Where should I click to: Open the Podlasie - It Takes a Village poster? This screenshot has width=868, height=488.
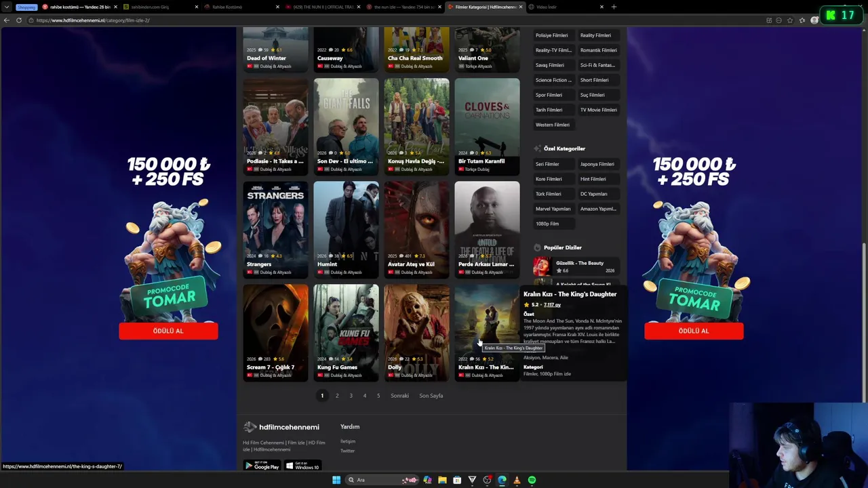[x=275, y=126]
